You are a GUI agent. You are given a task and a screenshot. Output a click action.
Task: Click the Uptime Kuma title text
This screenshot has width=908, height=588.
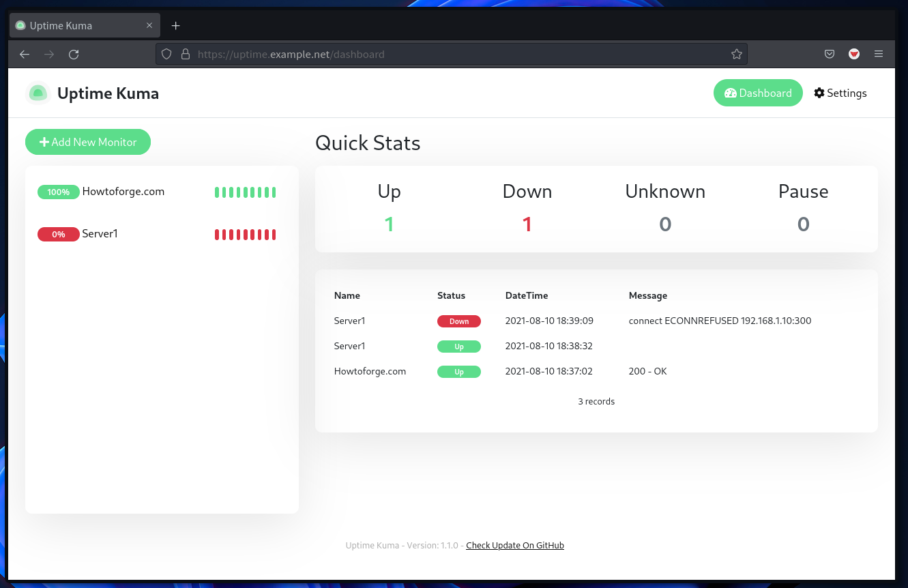tap(108, 93)
